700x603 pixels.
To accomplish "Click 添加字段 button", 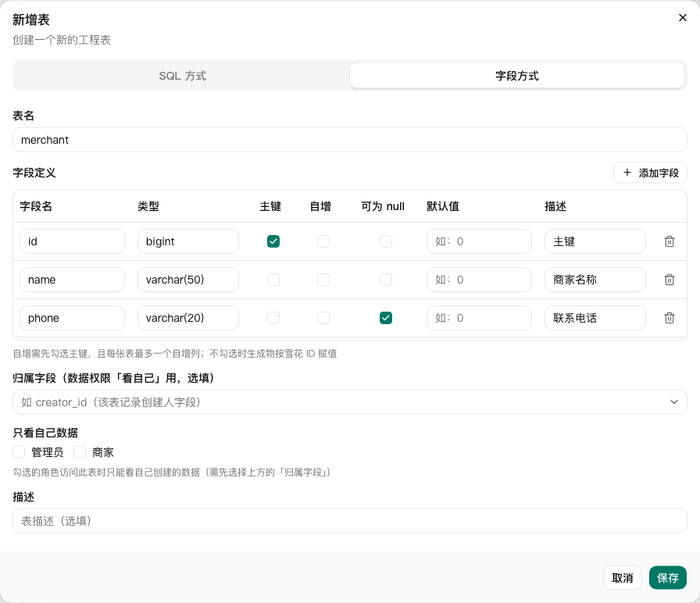I will pos(650,173).
